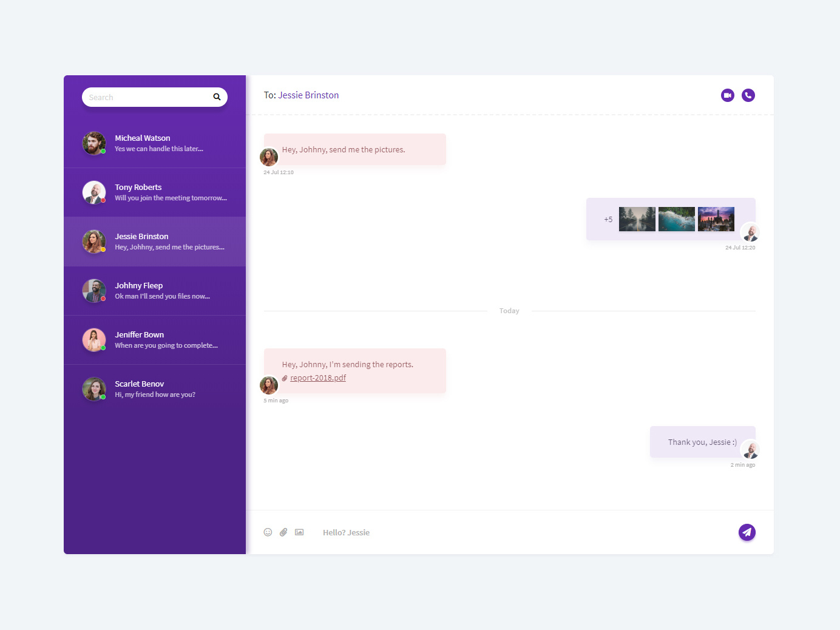The width and height of the screenshot is (840, 630).
Task: Switch to the Johhny Fleep chat
Action: pos(155,290)
